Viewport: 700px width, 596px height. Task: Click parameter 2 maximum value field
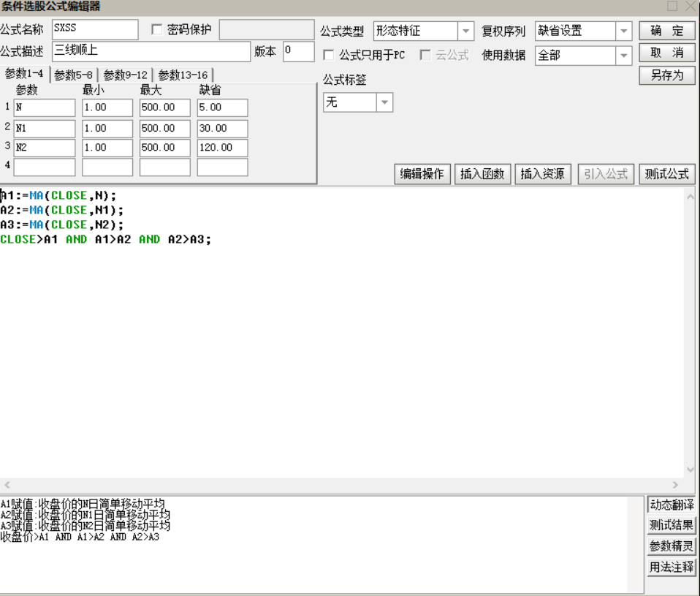click(x=164, y=129)
